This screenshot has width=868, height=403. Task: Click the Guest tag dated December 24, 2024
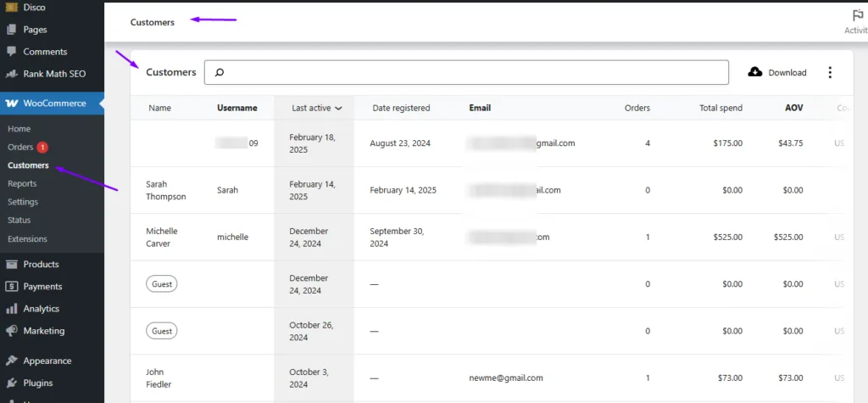point(162,284)
